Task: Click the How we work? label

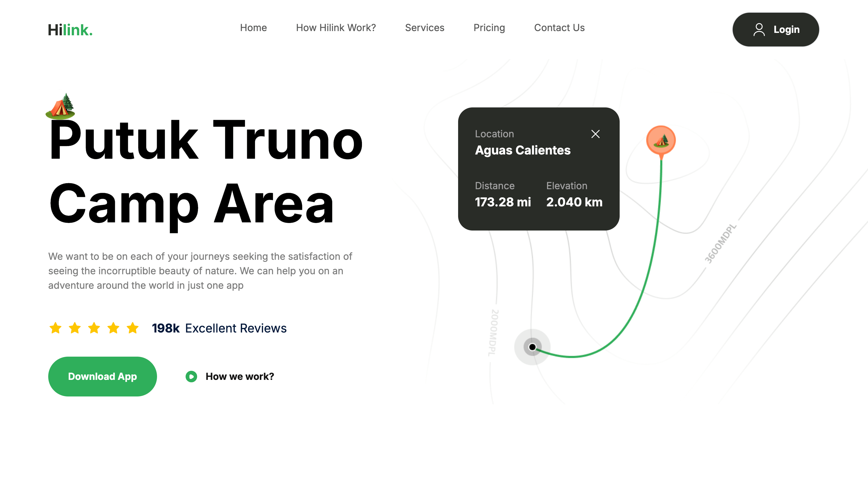Action: [x=240, y=376]
